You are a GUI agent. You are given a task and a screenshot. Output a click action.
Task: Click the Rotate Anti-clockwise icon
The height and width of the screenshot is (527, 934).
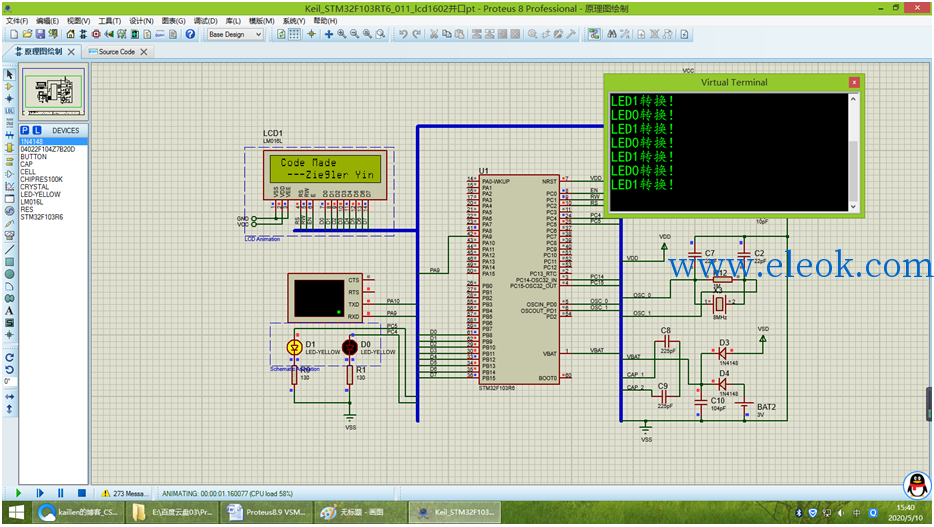coord(9,370)
